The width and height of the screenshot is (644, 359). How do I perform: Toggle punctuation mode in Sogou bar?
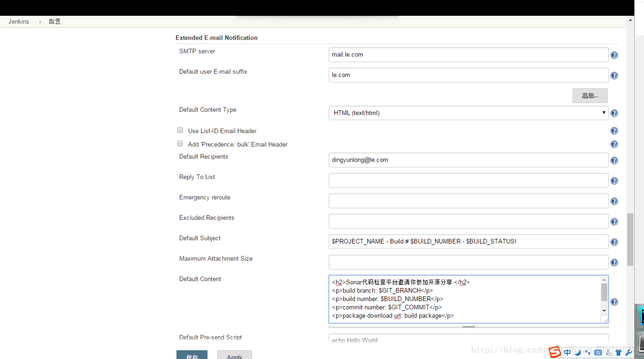coord(587,353)
